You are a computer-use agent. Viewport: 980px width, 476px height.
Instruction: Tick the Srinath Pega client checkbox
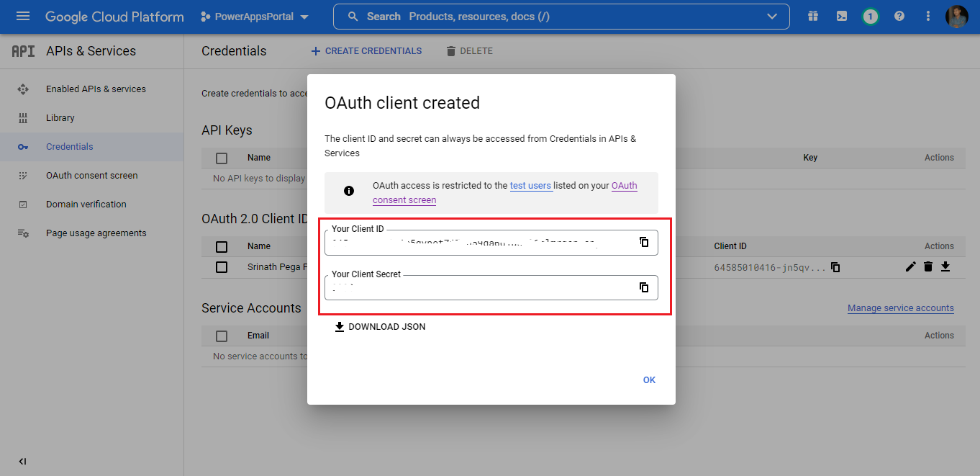coord(222,267)
